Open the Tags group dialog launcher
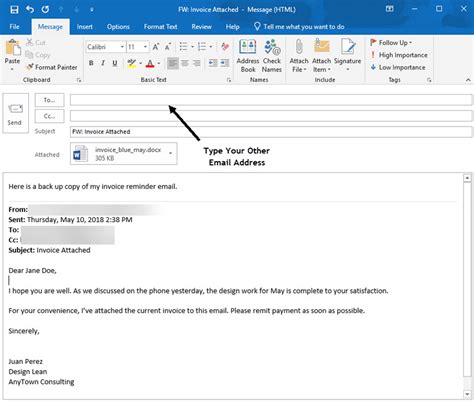The width and height of the screenshot is (474, 404). pos(429,80)
